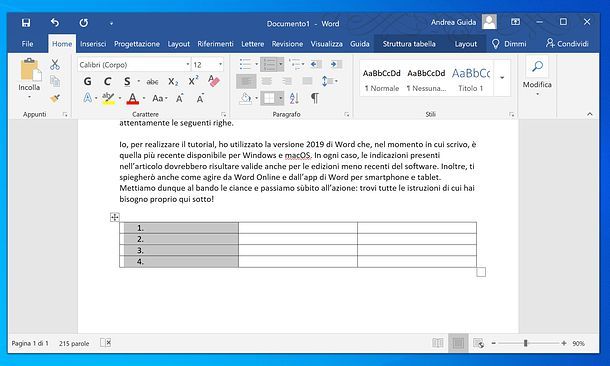The image size is (610, 366).
Task: Decrease font size with the smaller A
Action: (200, 98)
